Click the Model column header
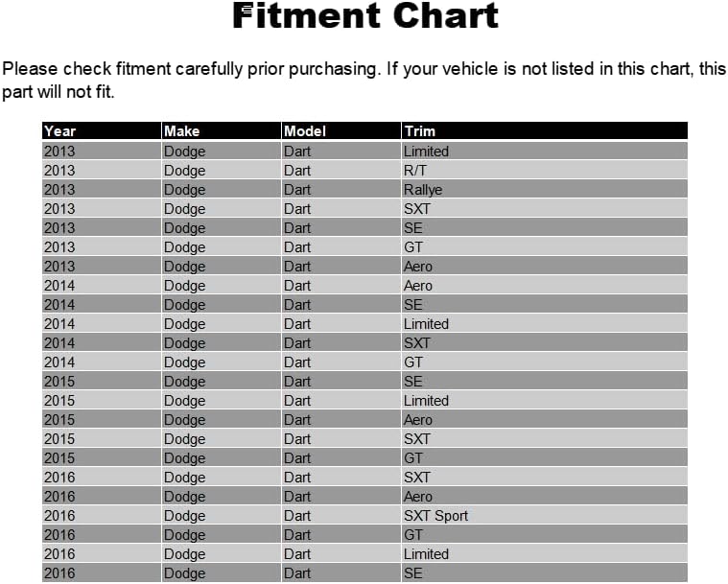This screenshot has height=584, width=728. click(341, 131)
